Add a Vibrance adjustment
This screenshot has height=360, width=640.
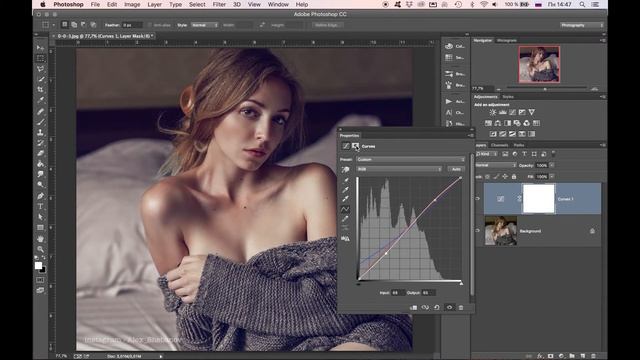(x=531, y=112)
